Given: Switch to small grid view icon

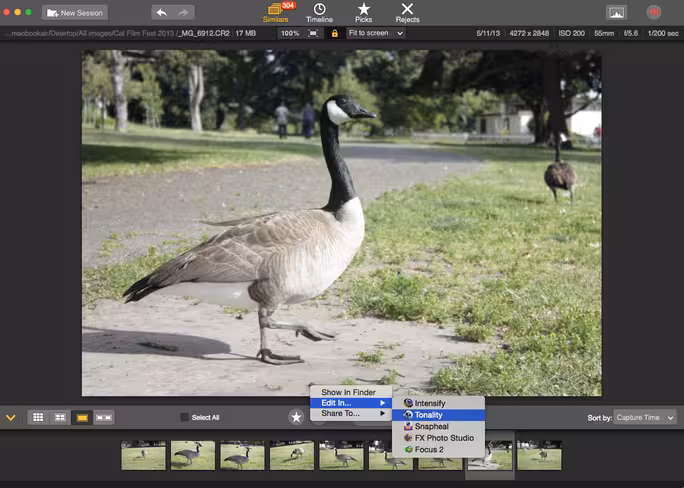Looking at the screenshot, I should (x=38, y=417).
